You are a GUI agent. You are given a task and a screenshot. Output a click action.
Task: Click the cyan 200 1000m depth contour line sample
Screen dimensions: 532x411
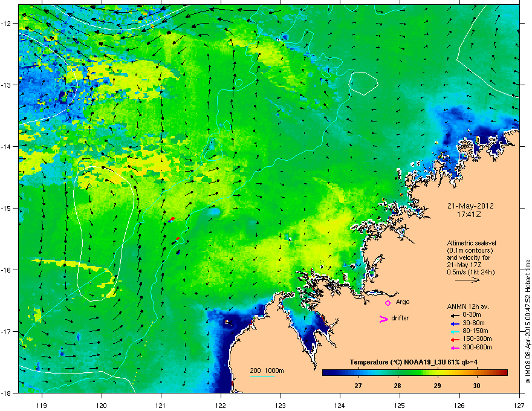pos(262,376)
